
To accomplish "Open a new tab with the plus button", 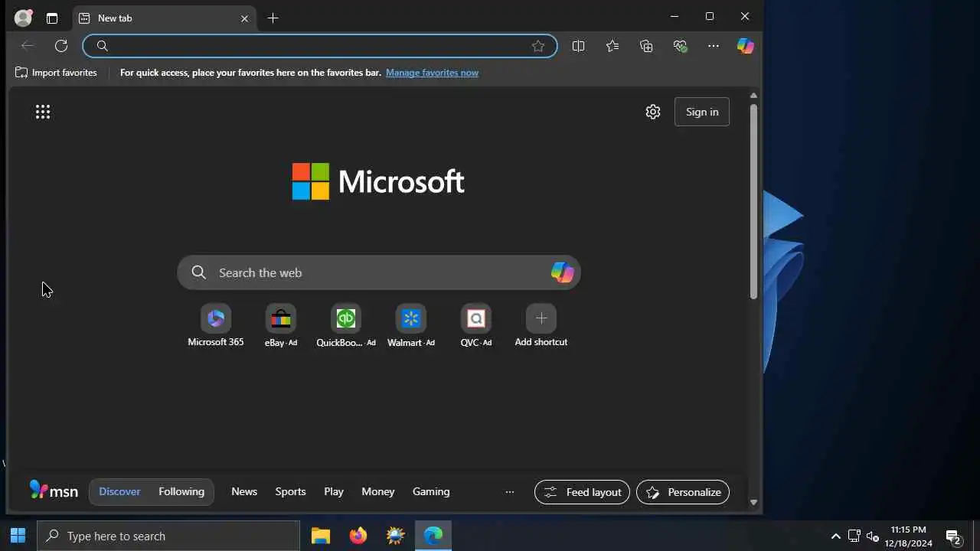I will [273, 18].
